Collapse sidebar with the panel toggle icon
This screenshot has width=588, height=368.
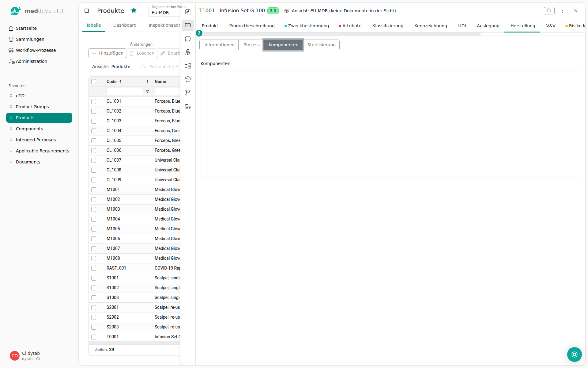[x=87, y=11]
